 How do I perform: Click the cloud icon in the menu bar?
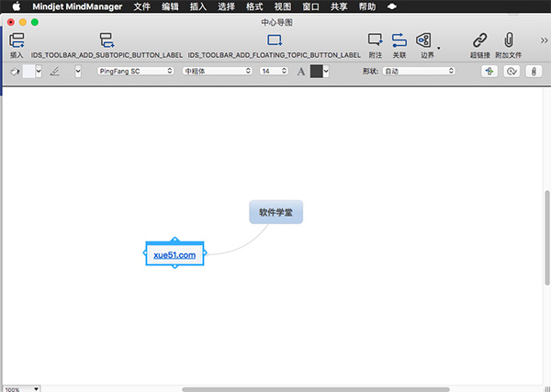pyautogui.click(x=392, y=6)
